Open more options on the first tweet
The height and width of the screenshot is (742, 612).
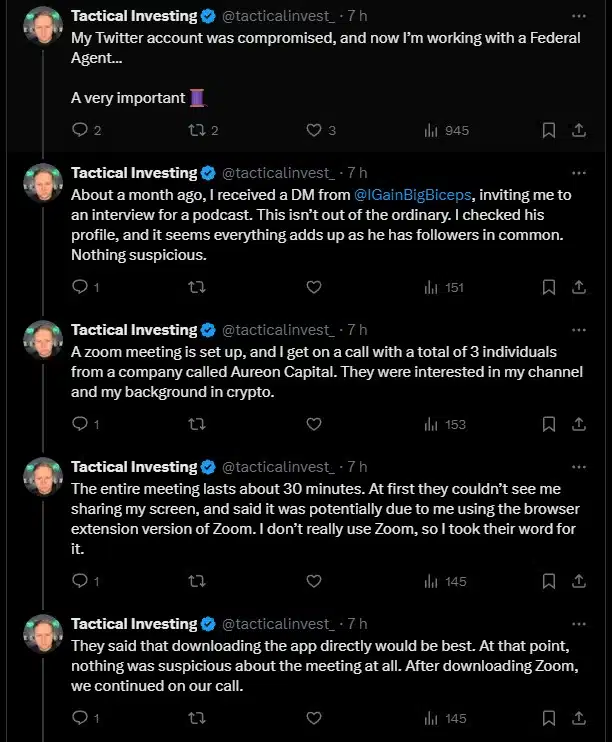click(x=579, y=16)
